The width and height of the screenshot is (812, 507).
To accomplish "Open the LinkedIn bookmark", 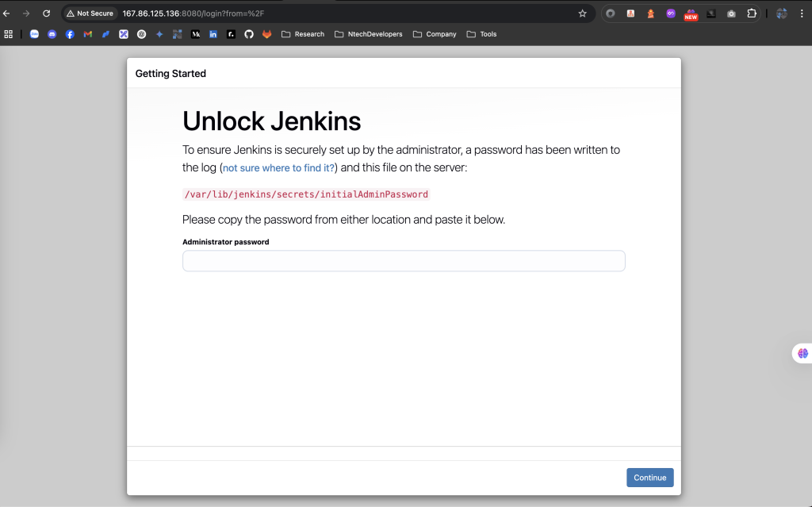I will pos(213,34).
